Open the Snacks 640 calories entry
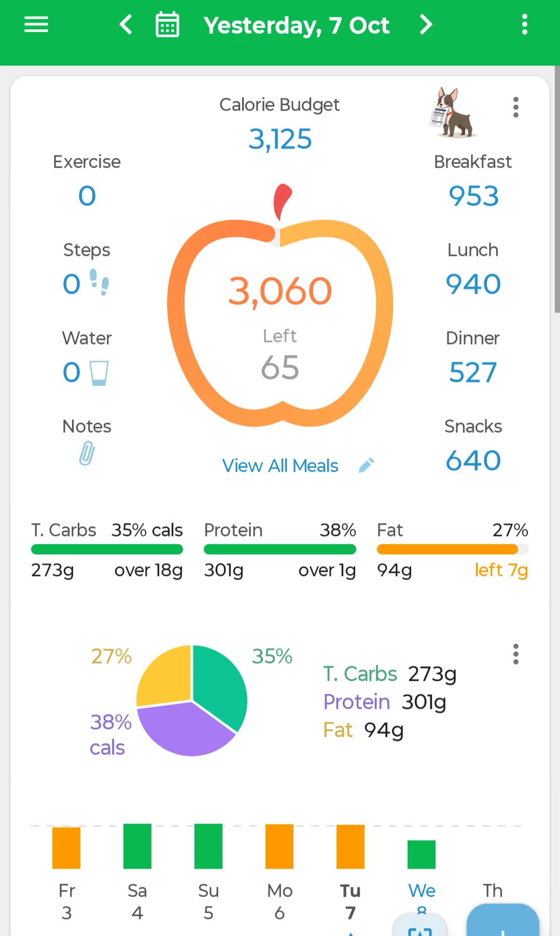The height and width of the screenshot is (936, 560). click(473, 446)
